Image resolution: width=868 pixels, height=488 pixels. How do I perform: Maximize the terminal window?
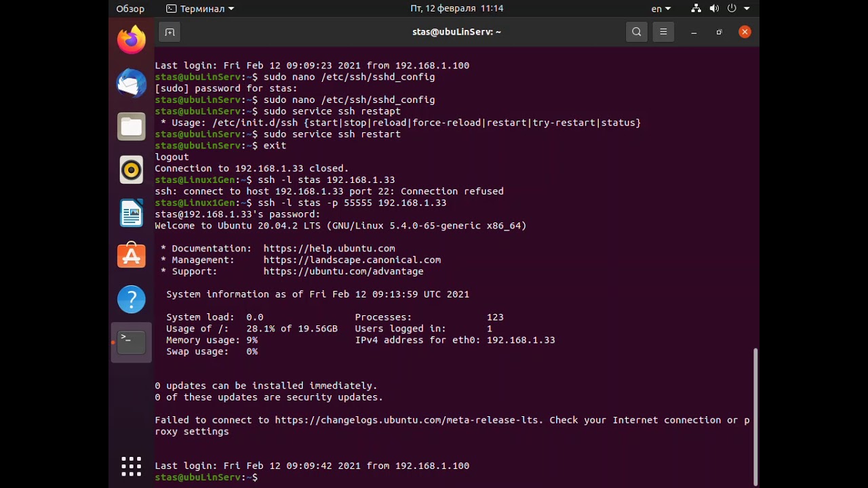point(719,32)
